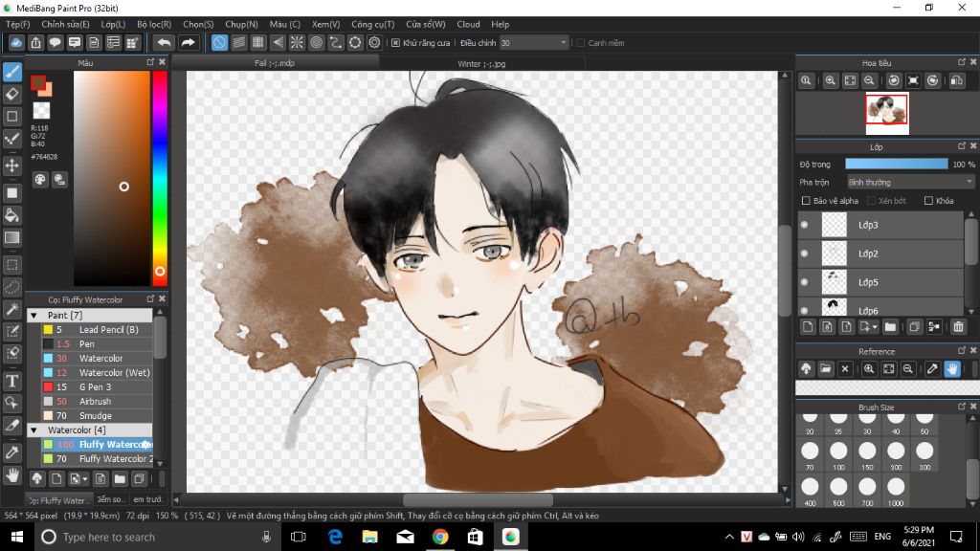Click the navigator preview thumbnail
The height and width of the screenshot is (551, 980).
click(887, 113)
